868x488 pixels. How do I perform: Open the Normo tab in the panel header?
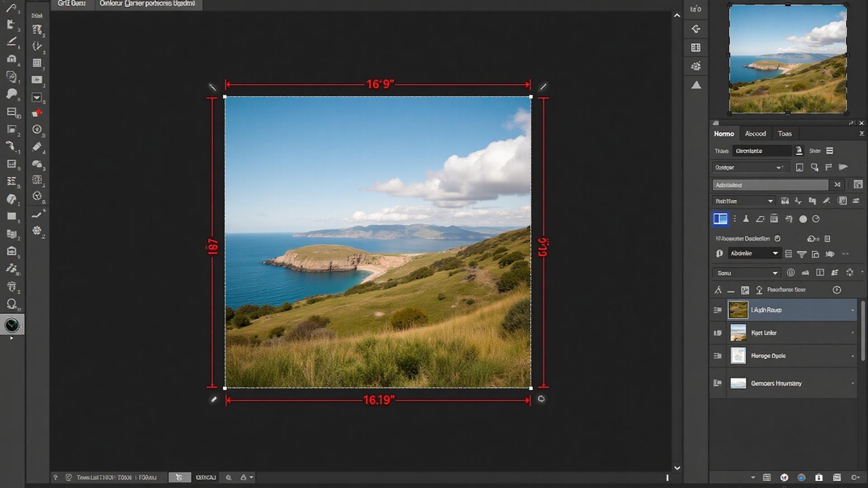(724, 133)
